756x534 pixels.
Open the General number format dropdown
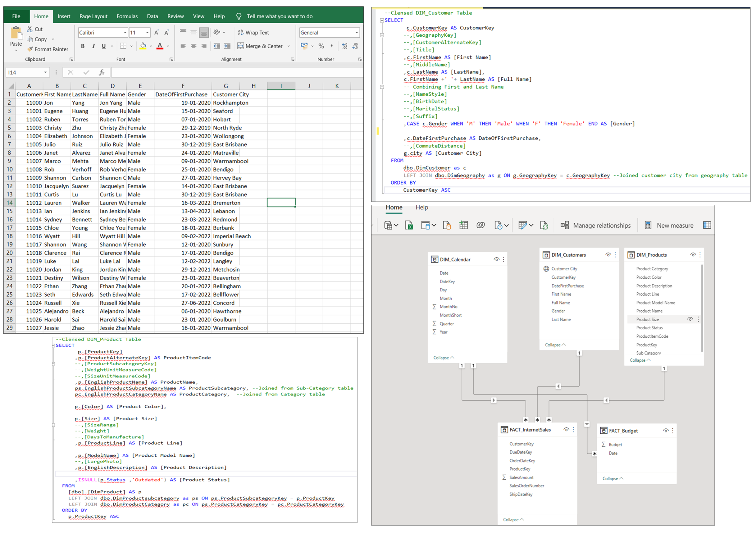pos(357,32)
